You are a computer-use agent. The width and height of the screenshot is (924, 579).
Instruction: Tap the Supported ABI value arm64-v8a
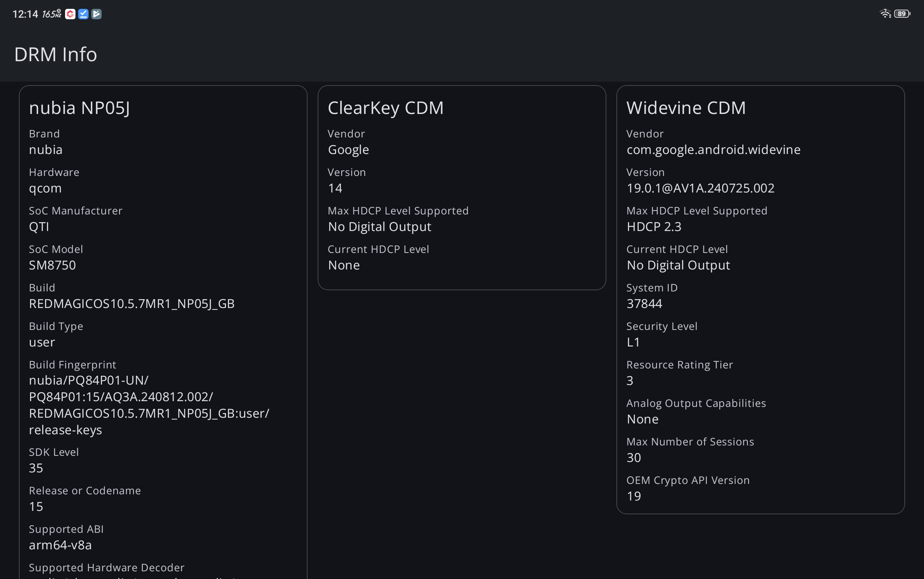(x=60, y=545)
